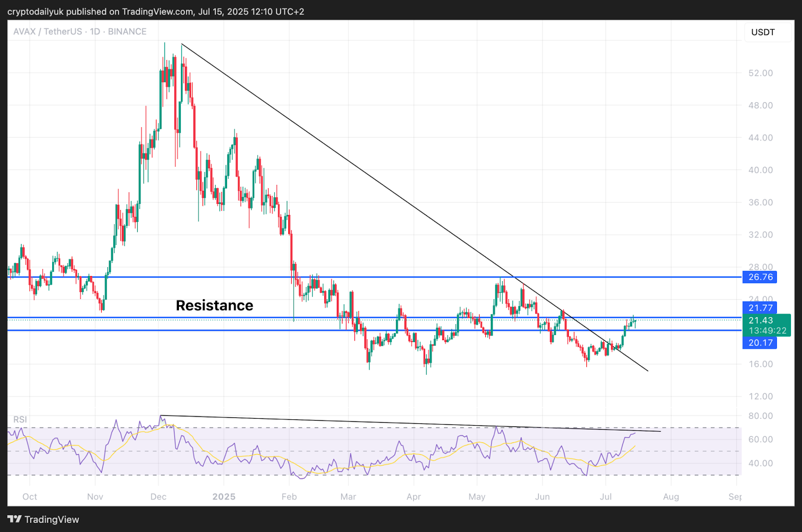802x532 pixels.
Task: Select the Resistance text annotation
Action: 215,306
